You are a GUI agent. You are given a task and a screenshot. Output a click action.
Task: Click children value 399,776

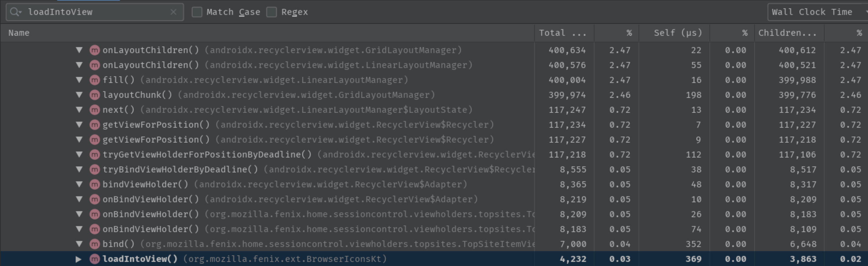797,95
